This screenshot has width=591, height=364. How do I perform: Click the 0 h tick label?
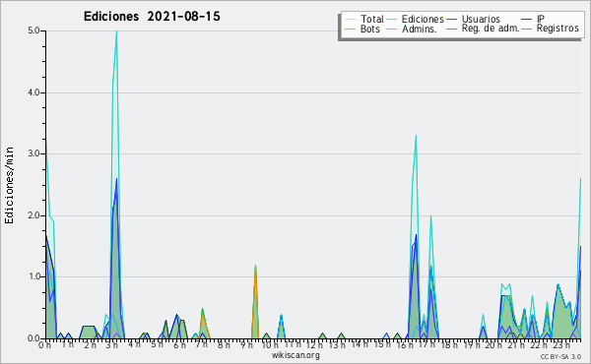[44, 344]
